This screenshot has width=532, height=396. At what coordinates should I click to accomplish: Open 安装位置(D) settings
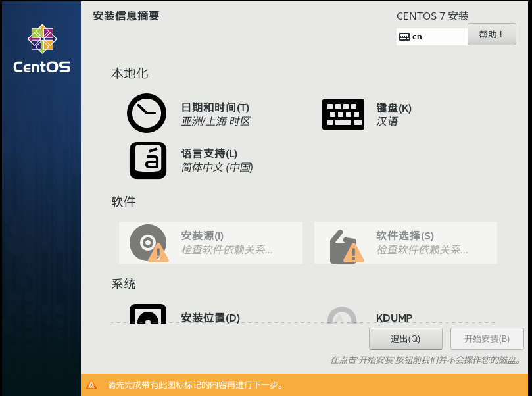[x=210, y=318]
